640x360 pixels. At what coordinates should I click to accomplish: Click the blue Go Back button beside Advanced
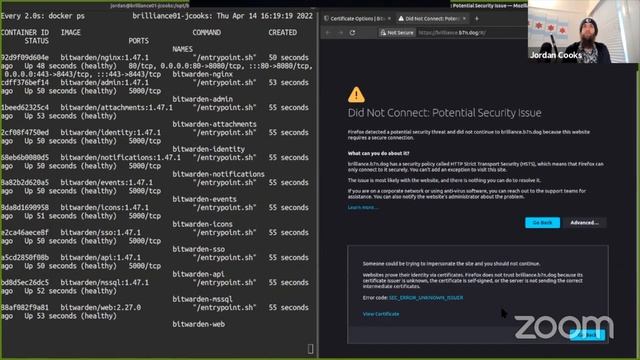point(542,222)
